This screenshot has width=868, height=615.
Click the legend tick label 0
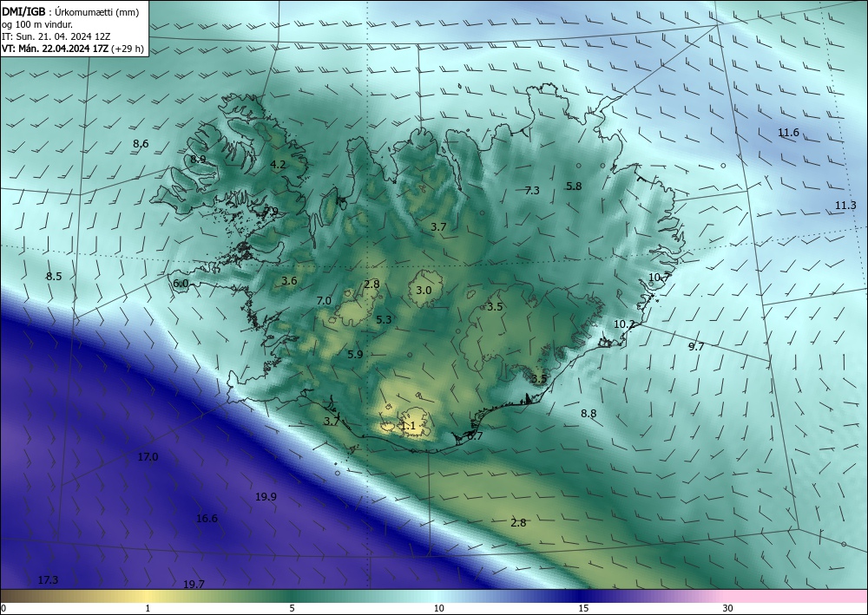[x=3, y=609]
